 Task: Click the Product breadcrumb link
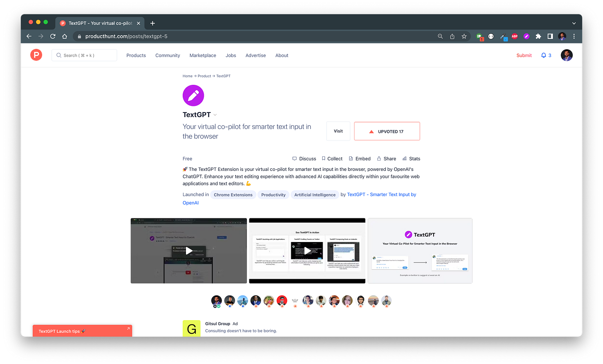pos(204,76)
